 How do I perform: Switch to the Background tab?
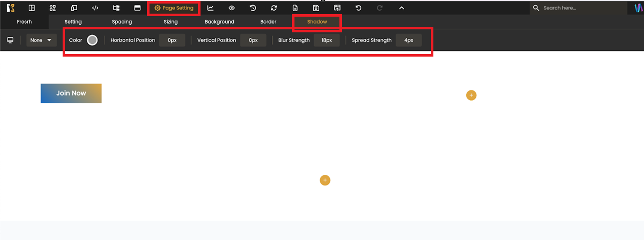[219, 22]
